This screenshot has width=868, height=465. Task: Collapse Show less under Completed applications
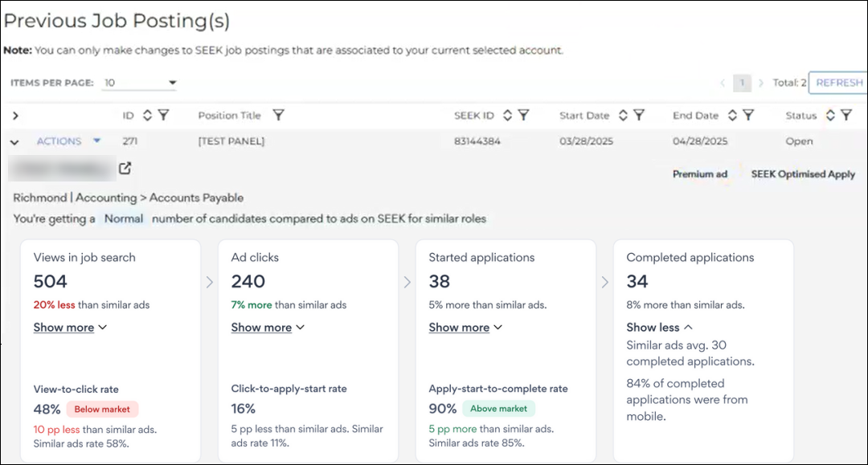(659, 328)
